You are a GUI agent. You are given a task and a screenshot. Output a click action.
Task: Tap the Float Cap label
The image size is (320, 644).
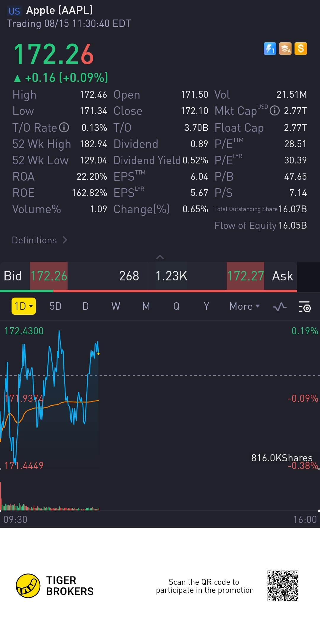pyautogui.click(x=239, y=128)
